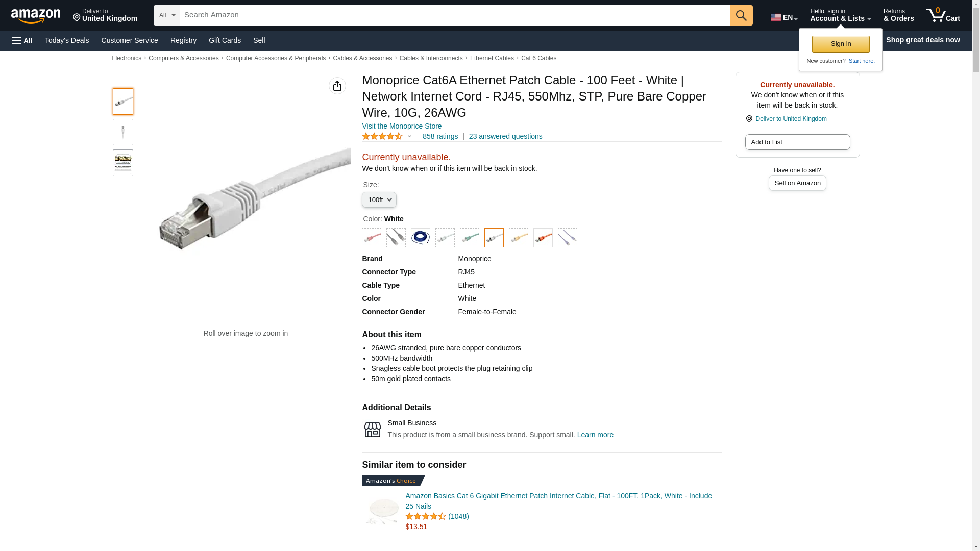
Task: Pick the green cable color swatch
Action: tap(469, 238)
